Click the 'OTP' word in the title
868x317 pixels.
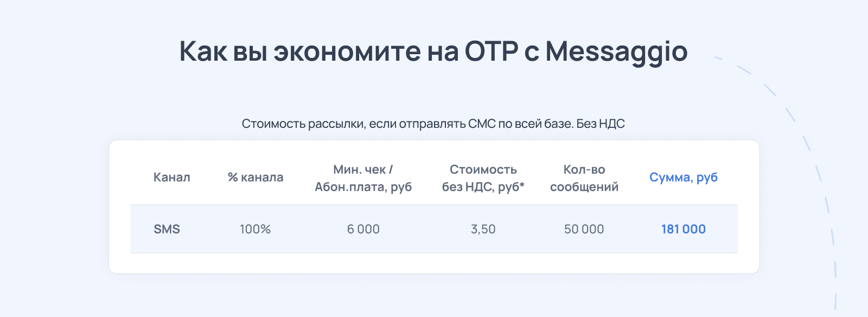point(492,51)
